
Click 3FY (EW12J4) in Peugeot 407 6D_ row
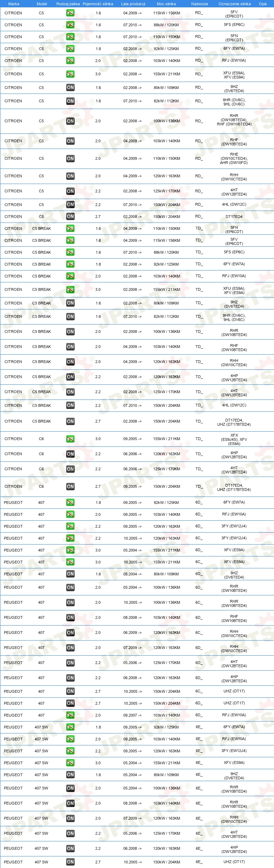click(x=234, y=526)
